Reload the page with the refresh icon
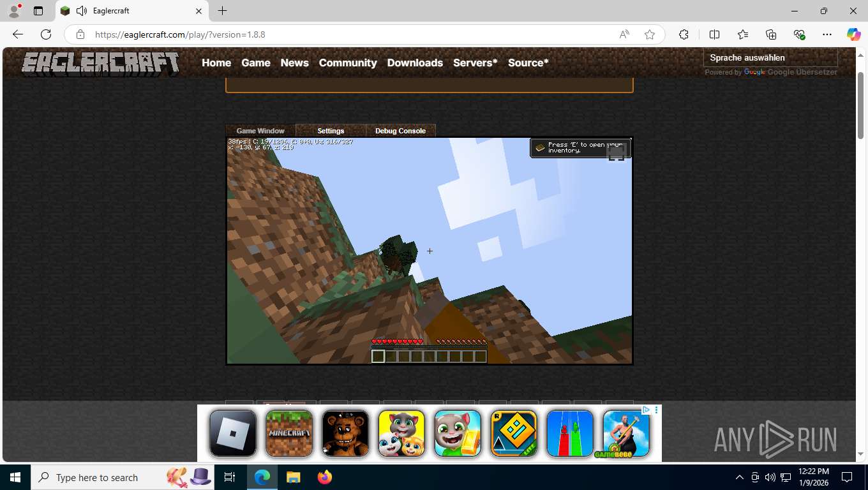Viewport: 868px width, 490px height. (46, 34)
